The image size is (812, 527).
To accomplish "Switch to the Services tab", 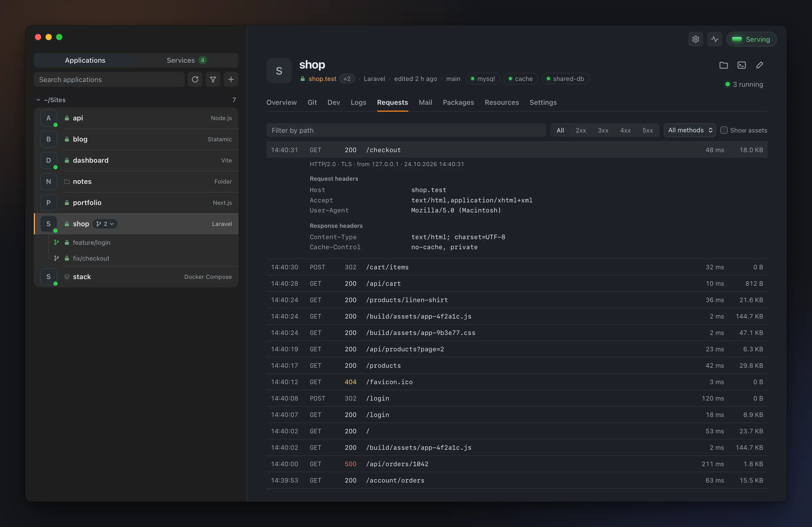I will [x=187, y=61].
